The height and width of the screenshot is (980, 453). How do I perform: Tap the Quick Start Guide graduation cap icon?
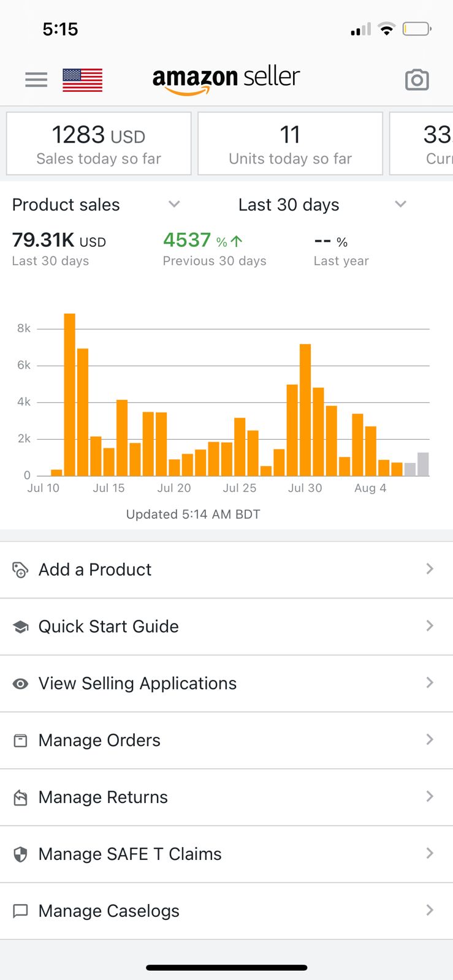point(20,627)
